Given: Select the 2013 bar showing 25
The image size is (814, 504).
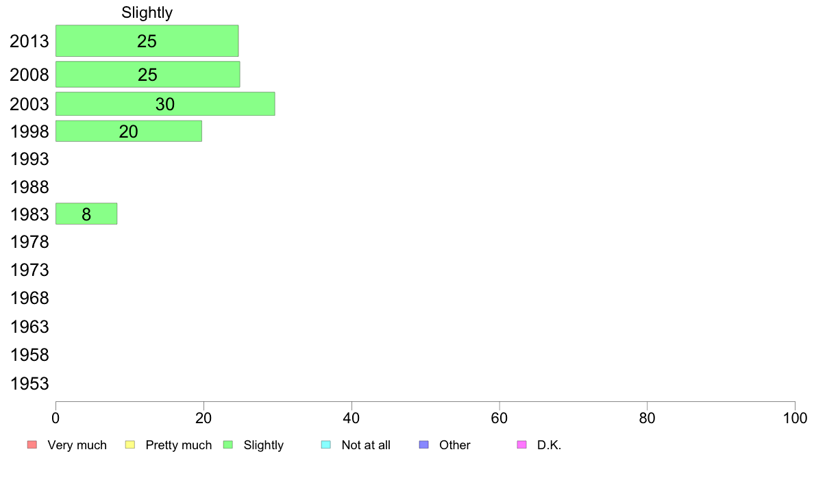Looking at the screenshot, I should pyautogui.click(x=147, y=40).
